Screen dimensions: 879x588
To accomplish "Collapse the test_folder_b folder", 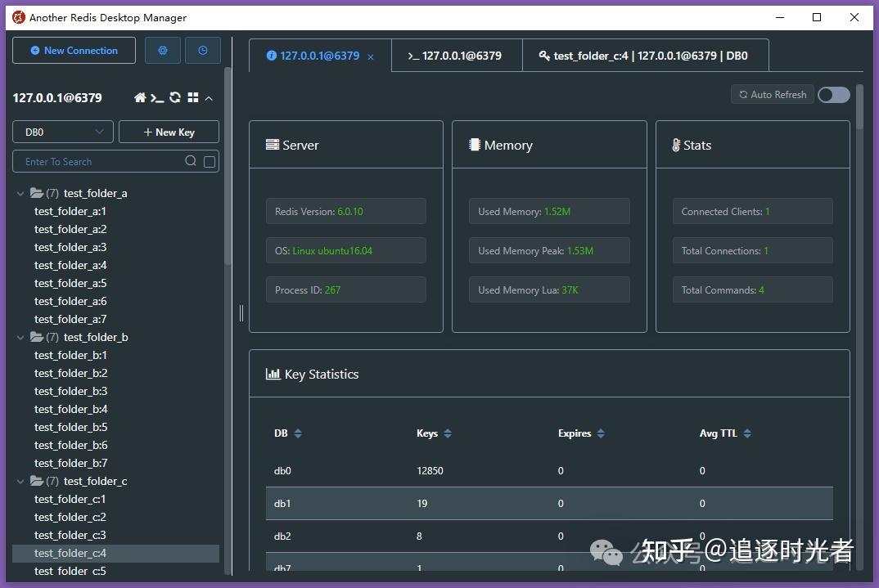I will [x=20, y=337].
